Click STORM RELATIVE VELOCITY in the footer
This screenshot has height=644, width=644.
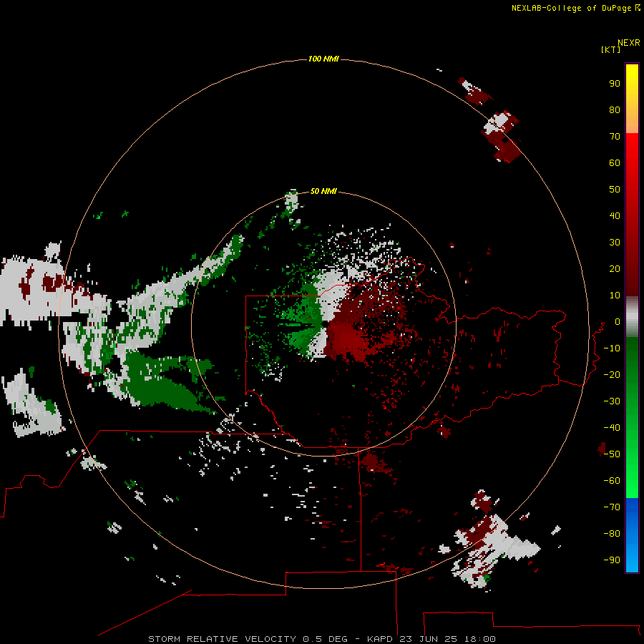coord(222,639)
